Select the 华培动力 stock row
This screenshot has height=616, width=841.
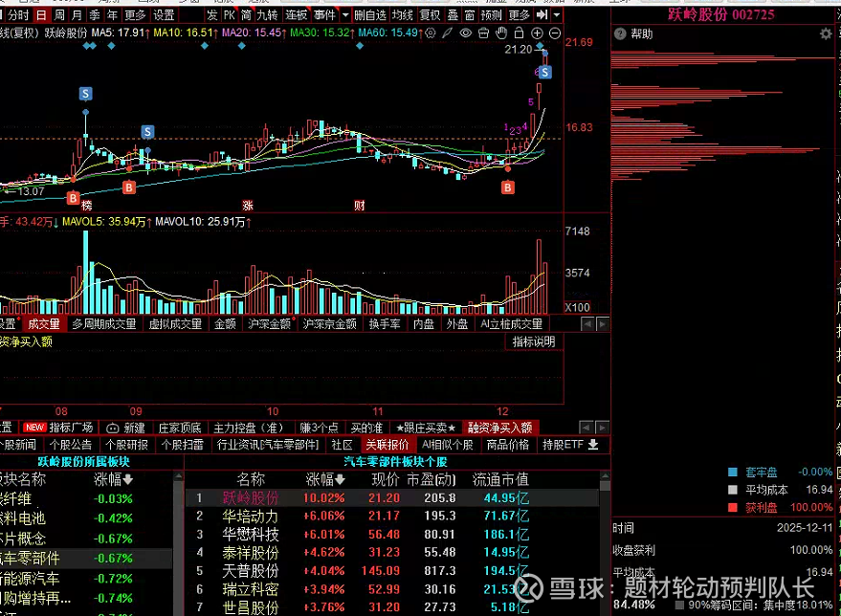(x=392, y=516)
